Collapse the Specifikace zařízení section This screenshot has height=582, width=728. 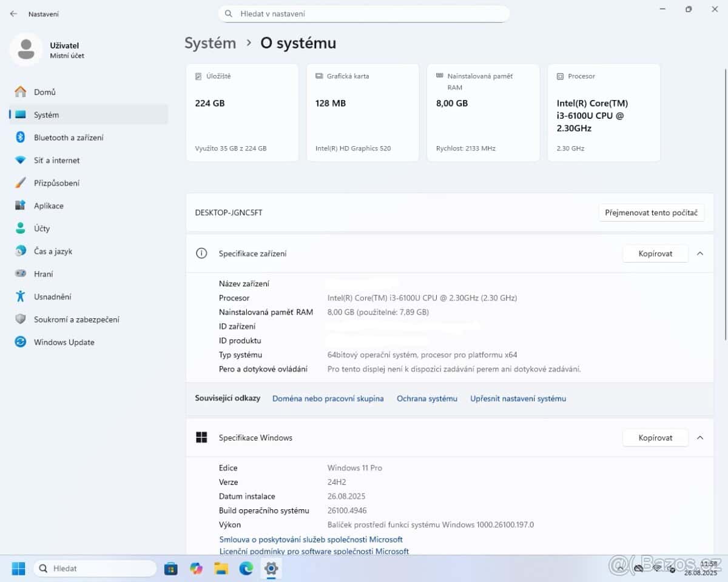pos(700,253)
